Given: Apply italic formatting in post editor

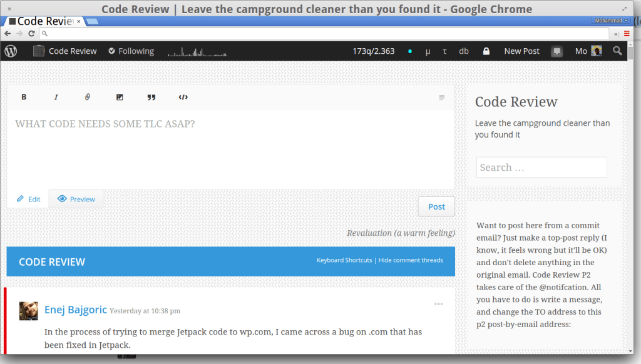Looking at the screenshot, I should (56, 97).
